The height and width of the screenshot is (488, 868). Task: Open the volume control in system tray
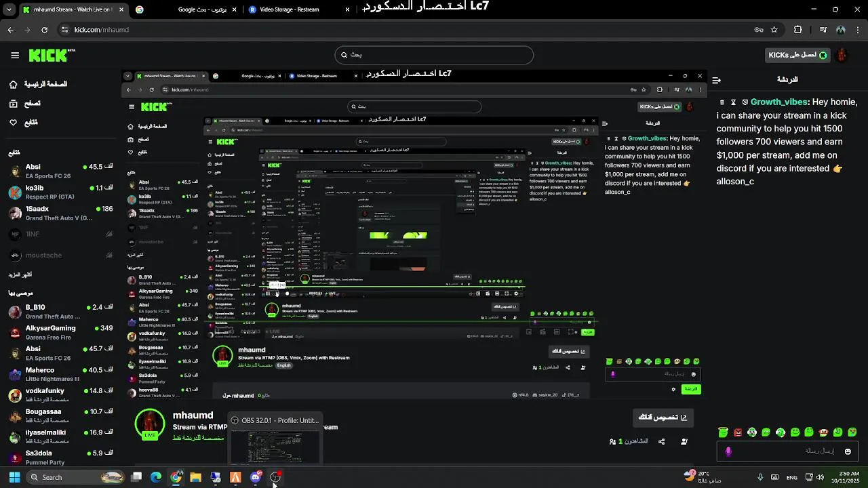tap(821, 477)
